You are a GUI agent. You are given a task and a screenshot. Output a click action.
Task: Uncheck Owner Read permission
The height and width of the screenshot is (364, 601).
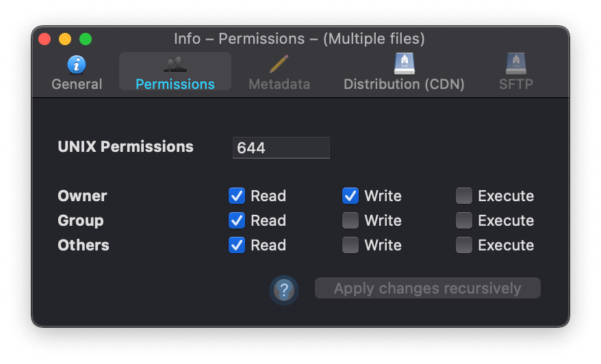237,196
